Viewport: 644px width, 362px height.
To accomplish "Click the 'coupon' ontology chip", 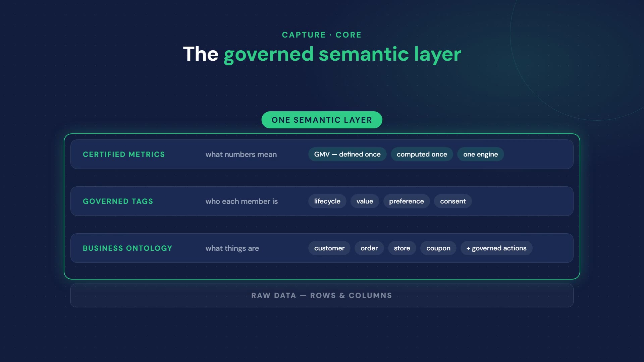I will [x=438, y=248].
